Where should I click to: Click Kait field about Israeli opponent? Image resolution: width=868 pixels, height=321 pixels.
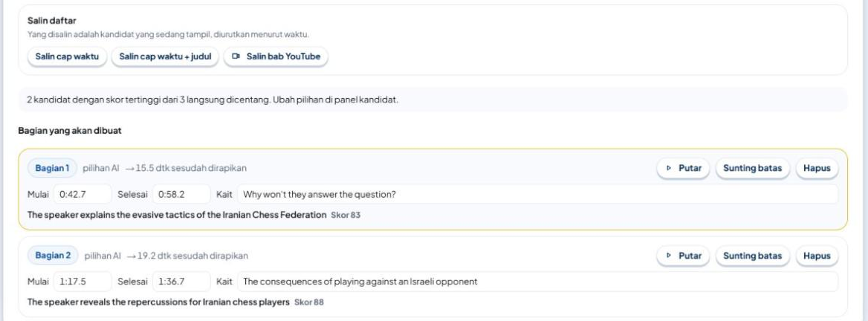pos(537,282)
